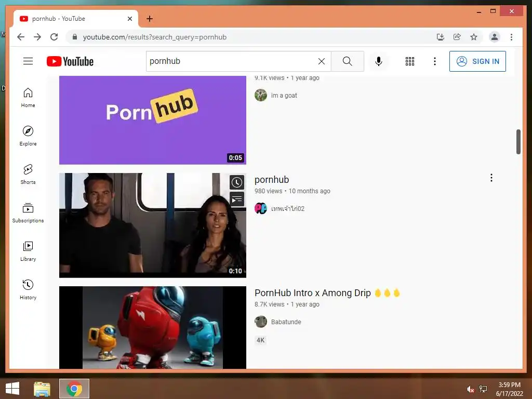Close the YouTube browser tab
The height and width of the screenshot is (399, 532).
coord(129,19)
